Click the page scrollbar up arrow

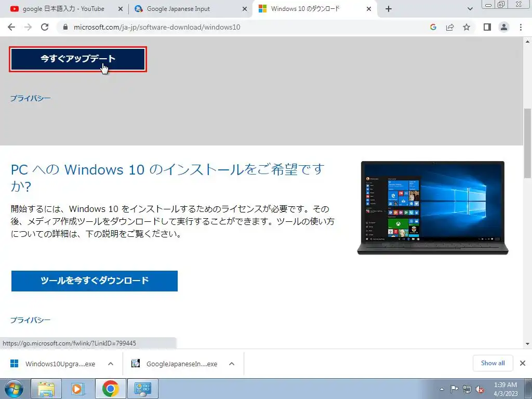[x=528, y=42]
